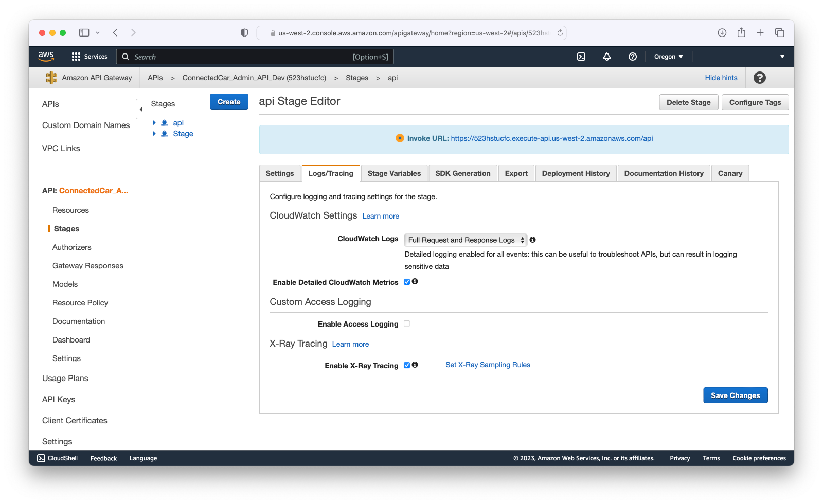Expand the Stage tree node

[x=154, y=134]
